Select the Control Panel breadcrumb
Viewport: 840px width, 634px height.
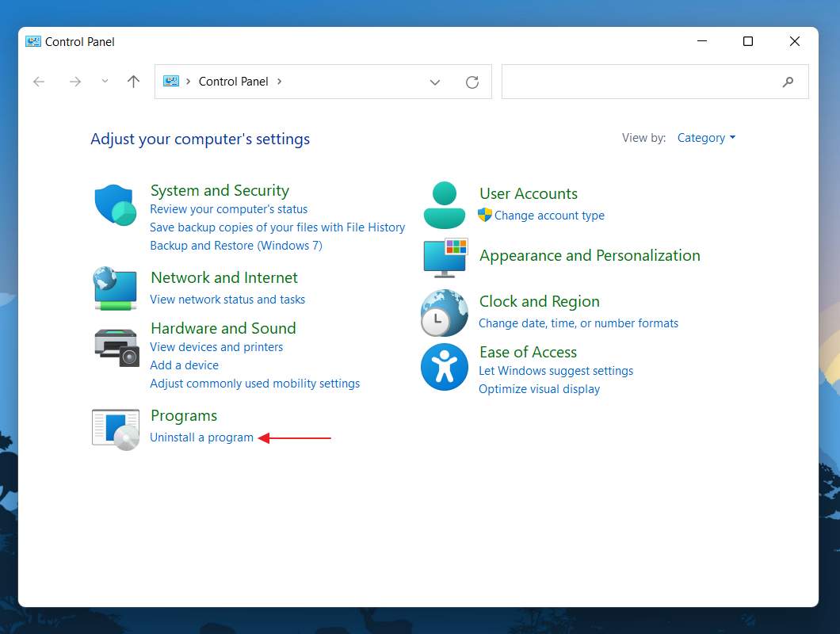pyautogui.click(x=233, y=82)
